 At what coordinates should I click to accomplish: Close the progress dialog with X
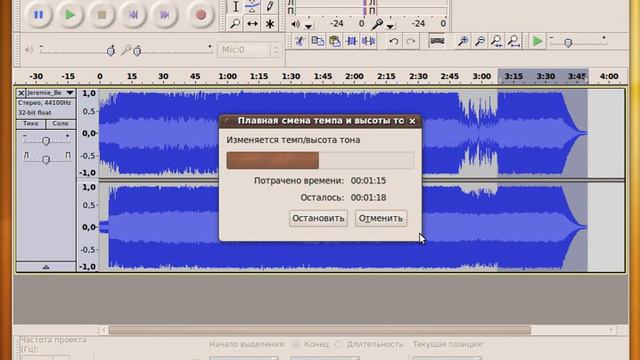pos(412,121)
